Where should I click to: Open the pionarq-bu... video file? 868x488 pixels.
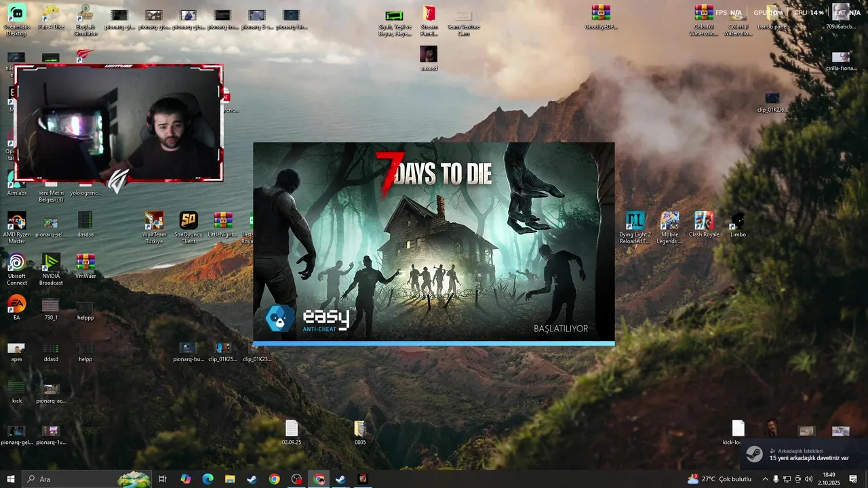pos(188,352)
